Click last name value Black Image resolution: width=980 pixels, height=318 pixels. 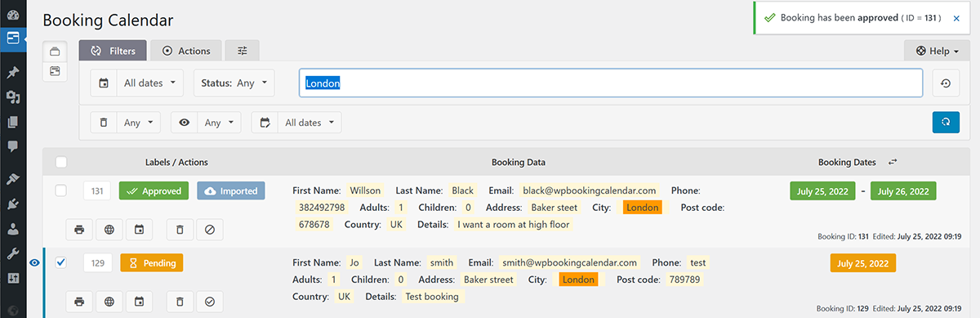(x=462, y=190)
